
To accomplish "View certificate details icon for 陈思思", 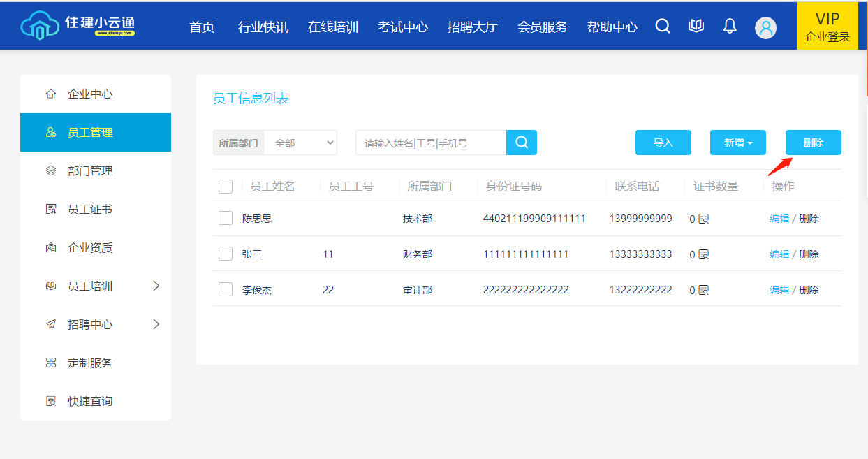I will [x=704, y=219].
